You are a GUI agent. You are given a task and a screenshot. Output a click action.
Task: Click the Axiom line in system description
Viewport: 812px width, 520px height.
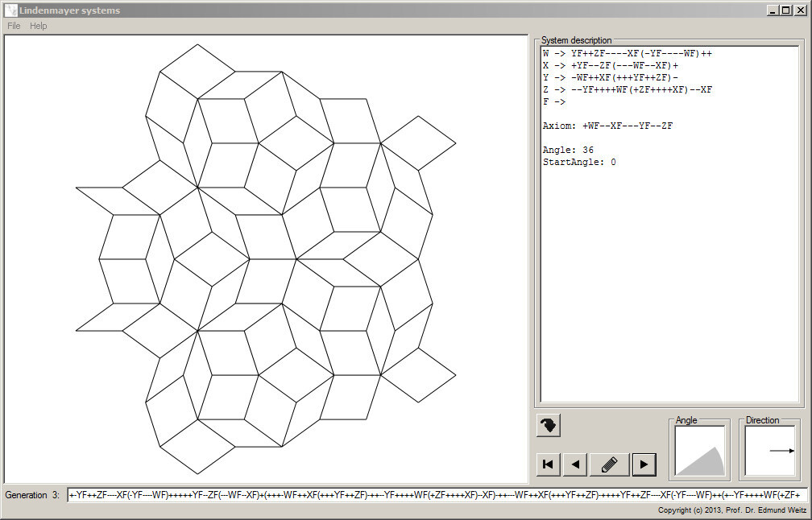click(607, 126)
